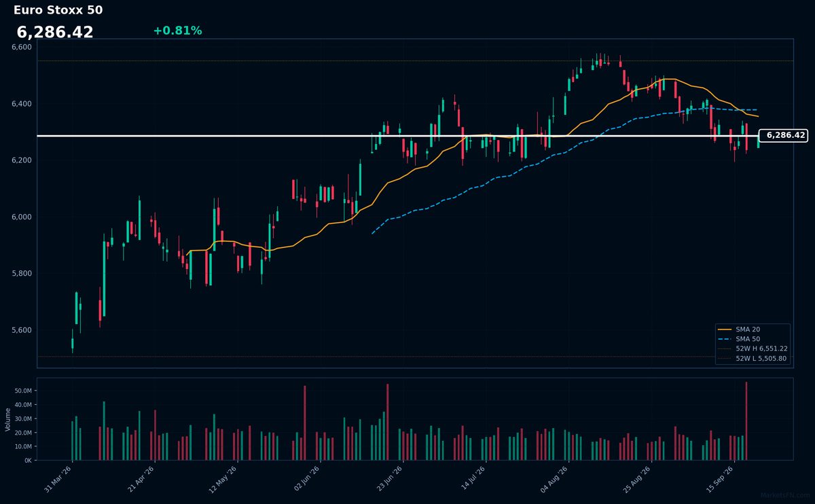Click the +0.81% daily change figure

177,31
